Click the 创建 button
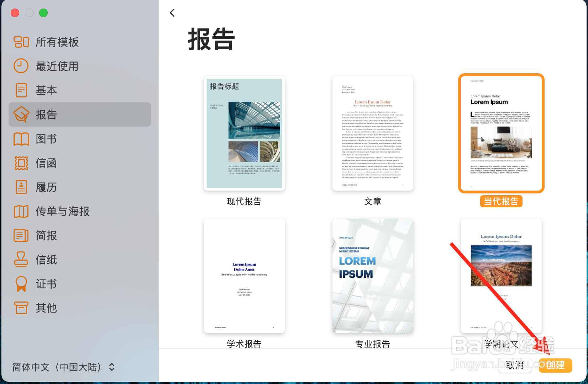 556,366
